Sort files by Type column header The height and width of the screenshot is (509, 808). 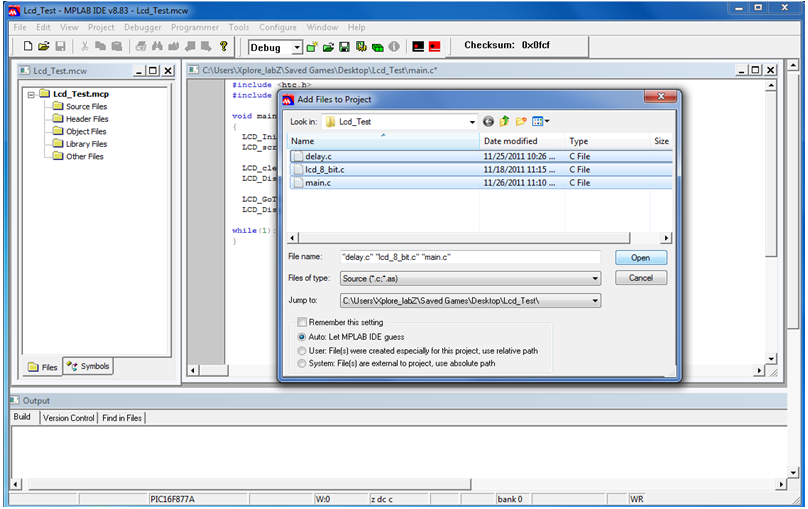point(607,141)
